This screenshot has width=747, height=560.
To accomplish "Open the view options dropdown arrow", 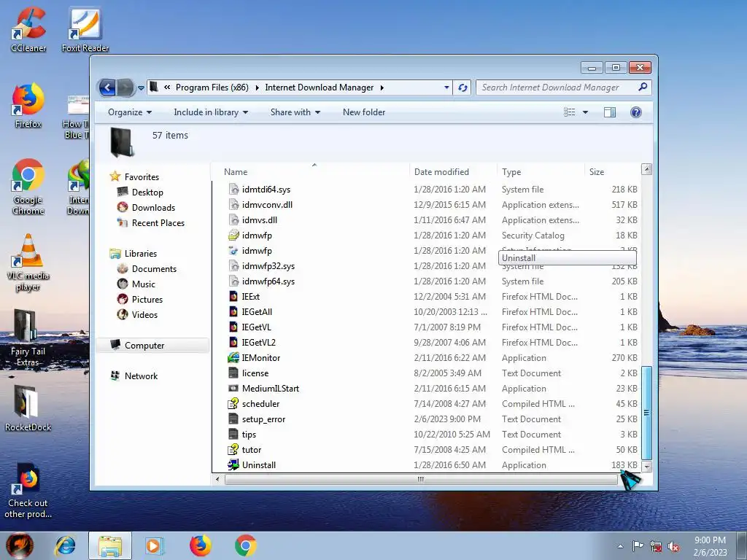I will click(585, 112).
